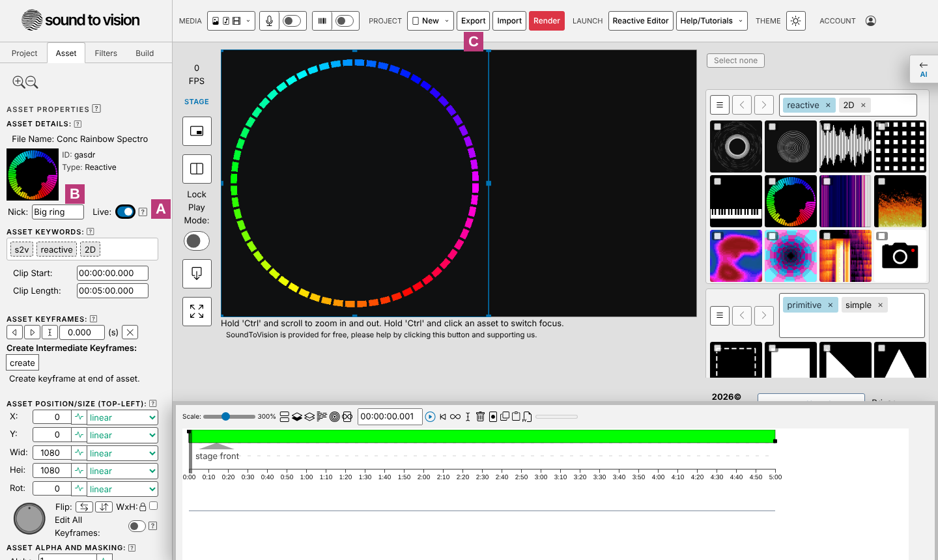Open reactive assets list menu icon

coord(719,105)
